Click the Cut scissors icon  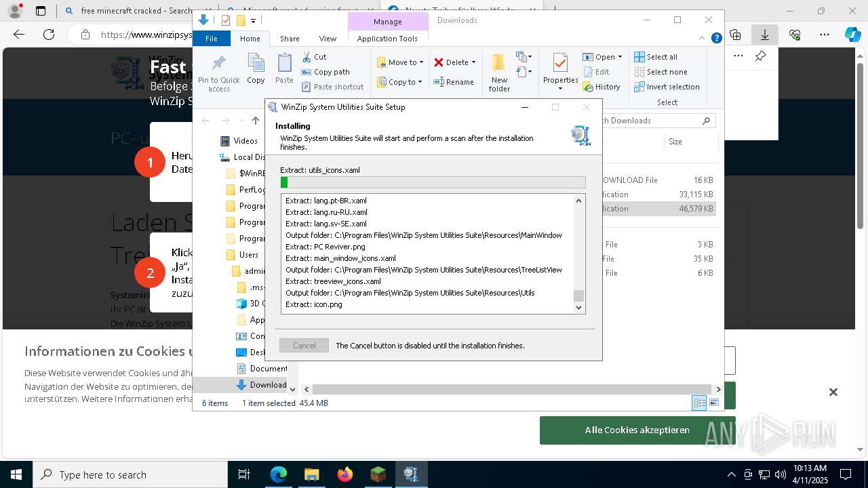coord(307,57)
